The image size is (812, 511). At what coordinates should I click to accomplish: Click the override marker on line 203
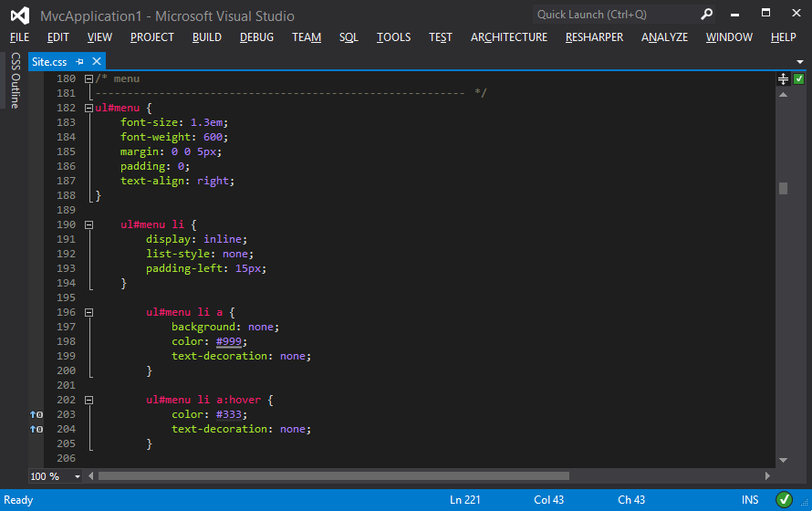(36, 414)
